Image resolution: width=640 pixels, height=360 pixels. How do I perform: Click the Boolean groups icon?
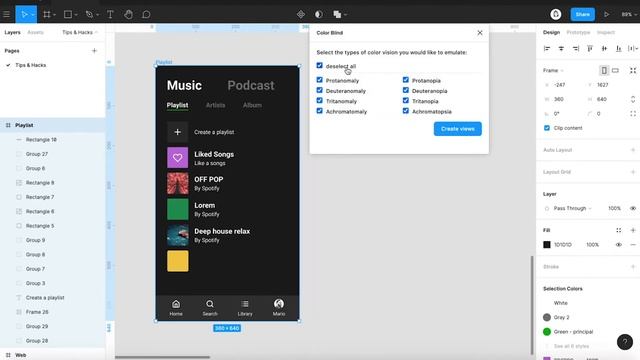(337, 14)
